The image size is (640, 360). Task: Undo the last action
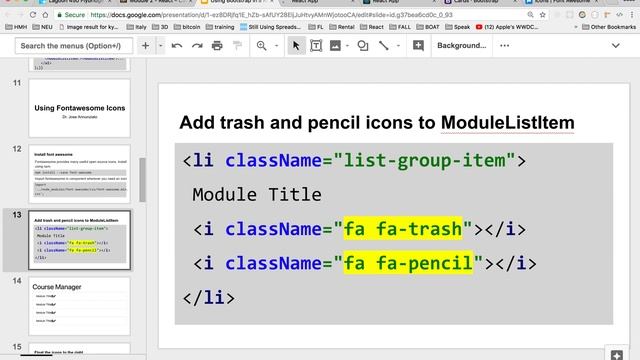coord(177,46)
